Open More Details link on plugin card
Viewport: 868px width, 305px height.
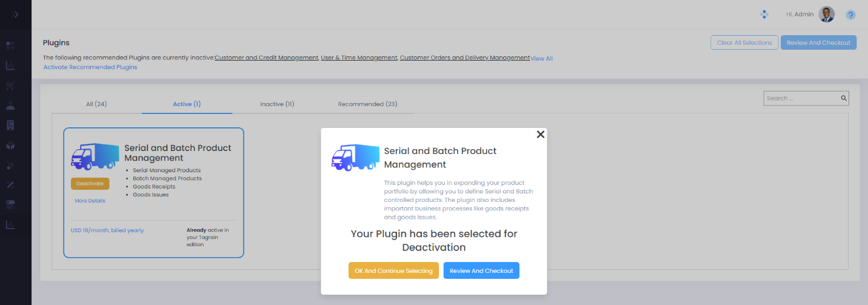coord(90,201)
